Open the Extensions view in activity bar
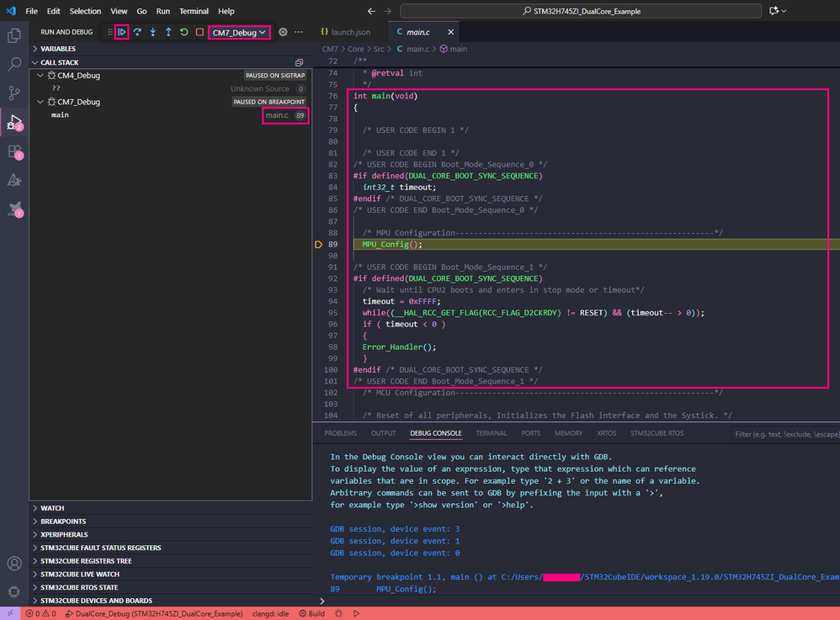The image size is (840, 620). [14, 151]
